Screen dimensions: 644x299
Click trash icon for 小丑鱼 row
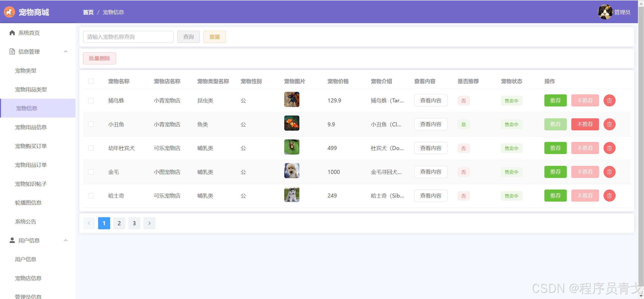point(609,124)
